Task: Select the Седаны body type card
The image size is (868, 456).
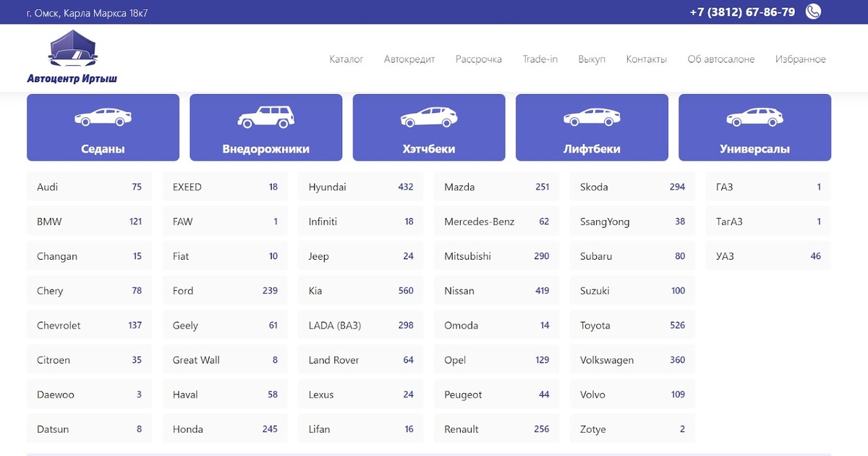Action: [x=103, y=127]
